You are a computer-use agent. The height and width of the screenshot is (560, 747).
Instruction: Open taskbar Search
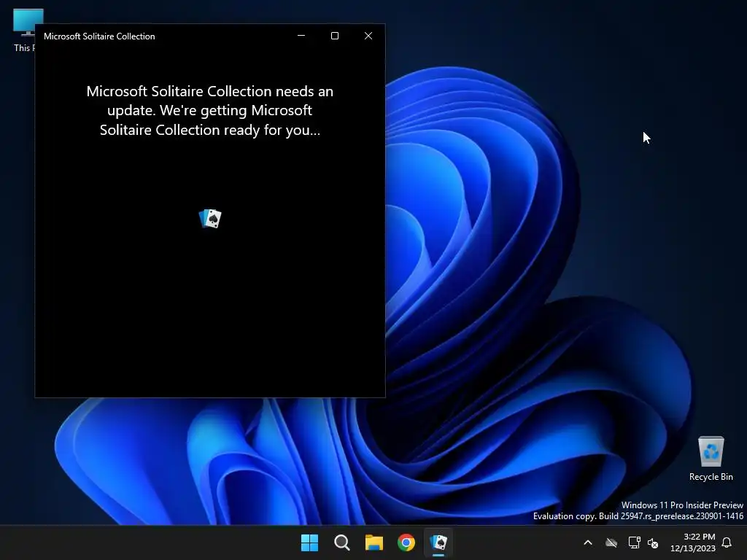click(341, 542)
